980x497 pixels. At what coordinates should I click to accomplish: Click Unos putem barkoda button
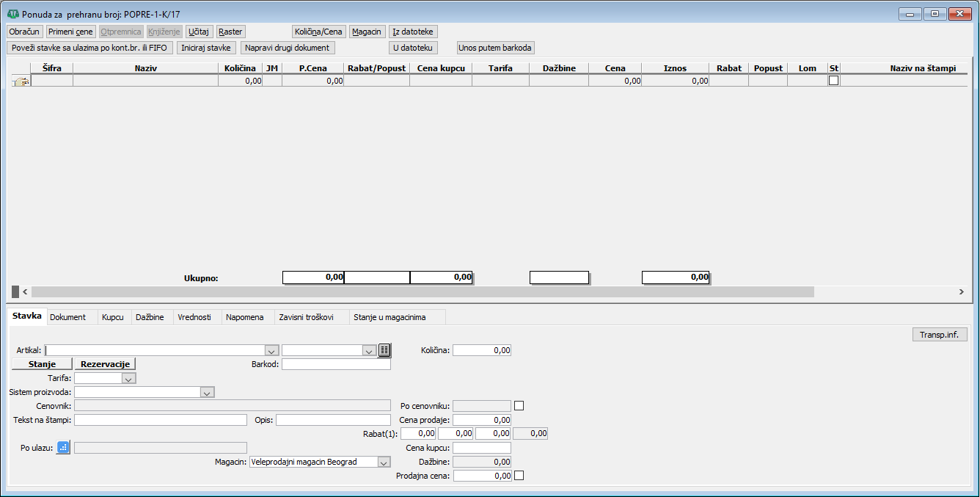tap(495, 48)
